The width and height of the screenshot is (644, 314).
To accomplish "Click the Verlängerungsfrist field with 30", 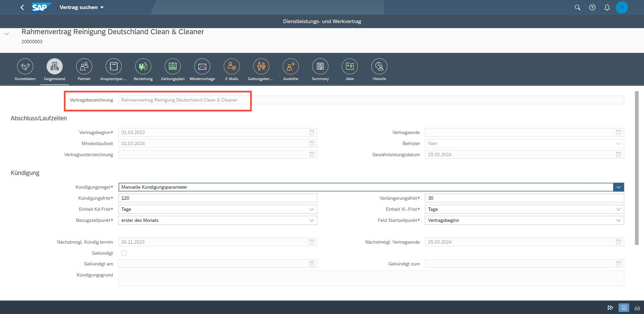I will [524, 198].
